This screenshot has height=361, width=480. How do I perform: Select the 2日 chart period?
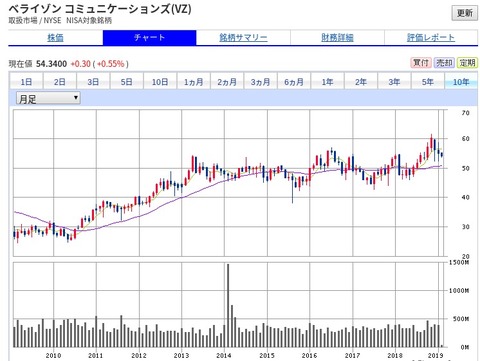pos(60,82)
